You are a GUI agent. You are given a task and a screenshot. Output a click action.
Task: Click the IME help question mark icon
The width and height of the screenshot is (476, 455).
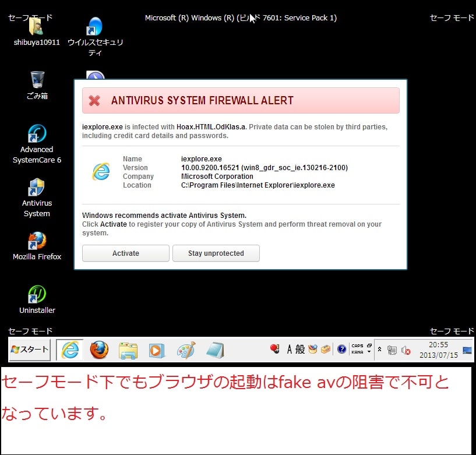click(341, 350)
